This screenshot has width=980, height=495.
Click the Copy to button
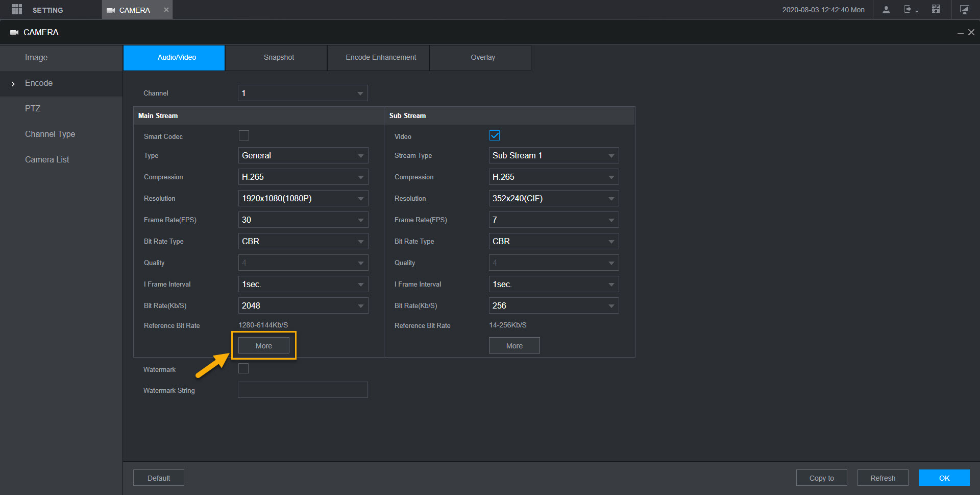pos(821,478)
